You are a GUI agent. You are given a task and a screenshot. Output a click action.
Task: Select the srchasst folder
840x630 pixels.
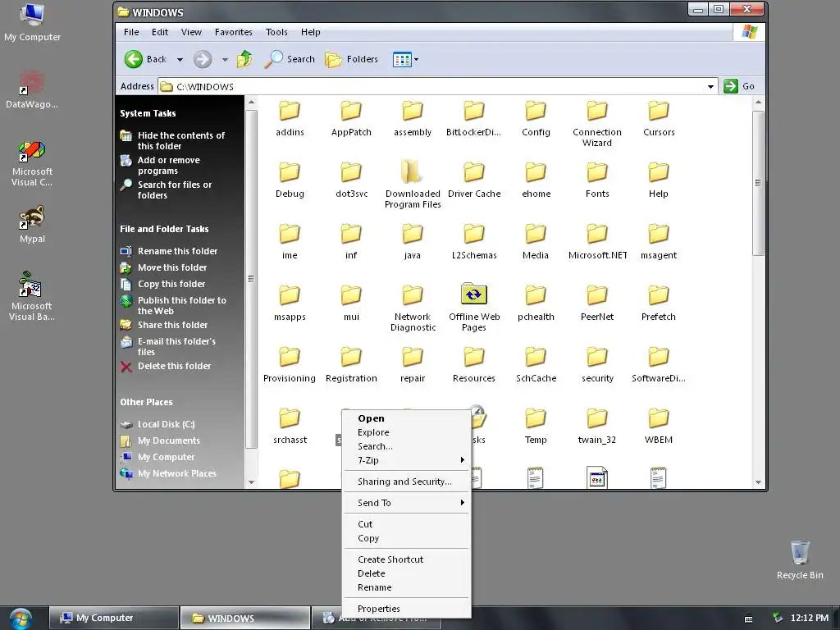tap(290, 427)
